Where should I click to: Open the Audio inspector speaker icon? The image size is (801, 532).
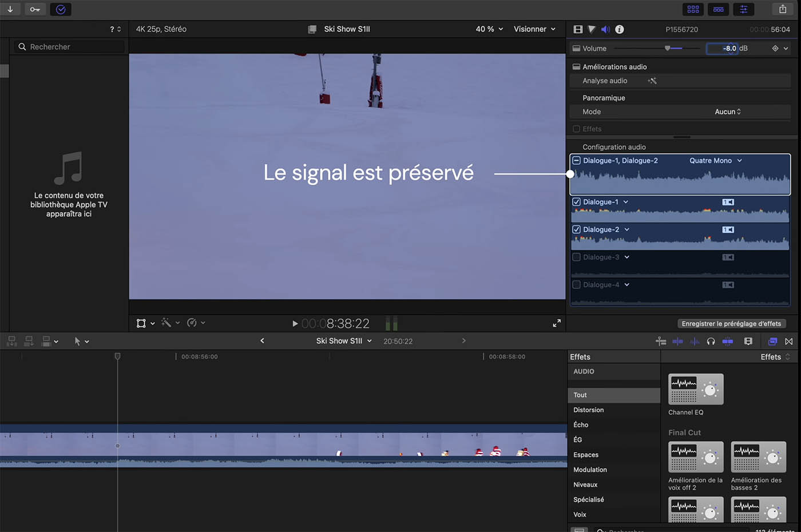click(605, 29)
